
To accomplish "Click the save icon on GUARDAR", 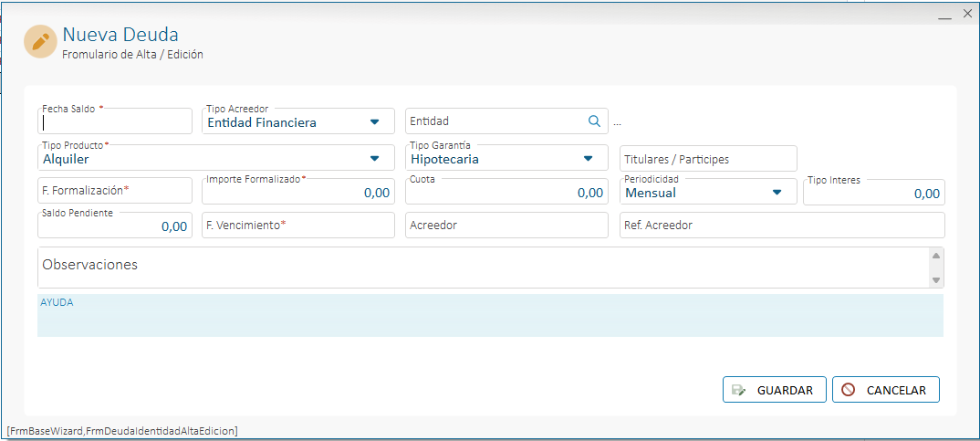I will (739, 391).
